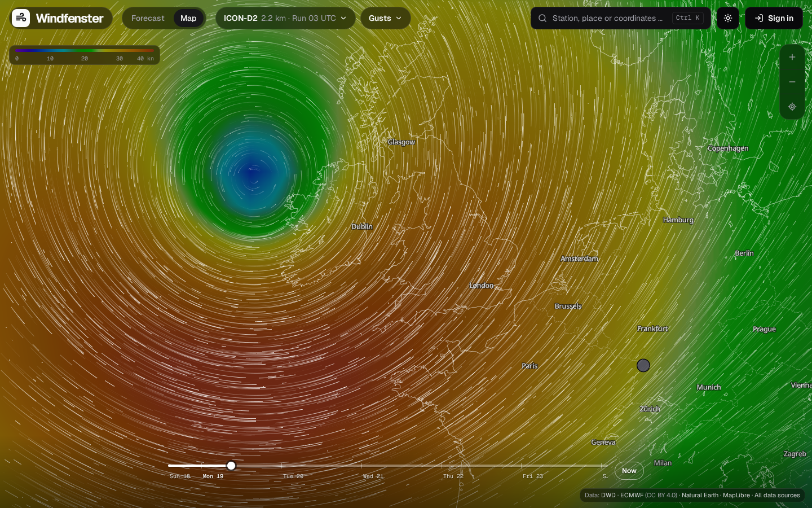Zoom out with the minus icon
The width and height of the screenshot is (812, 508).
[792, 82]
